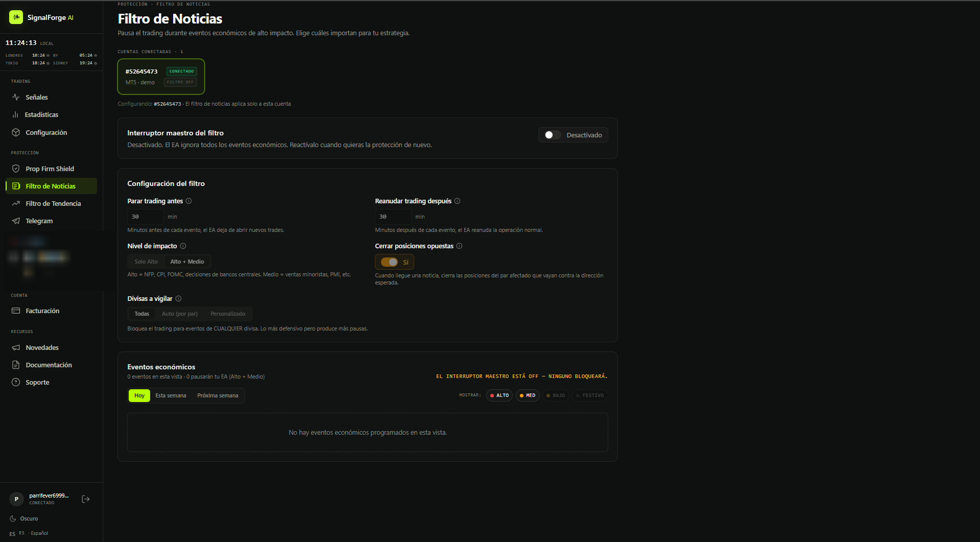Image resolution: width=980 pixels, height=542 pixels.
Task: Click info icon beside Divisas a vigilar
Action: click(x=178, y=299)
